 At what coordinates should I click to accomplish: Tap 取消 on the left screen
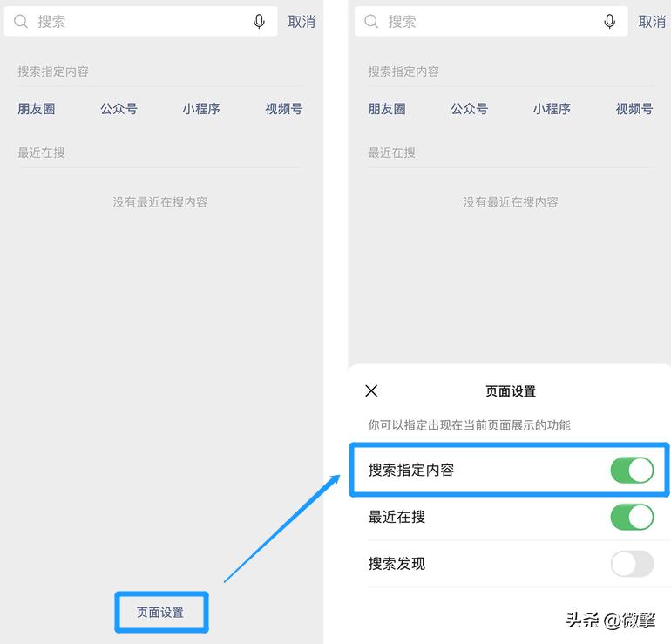click(302, 22)
